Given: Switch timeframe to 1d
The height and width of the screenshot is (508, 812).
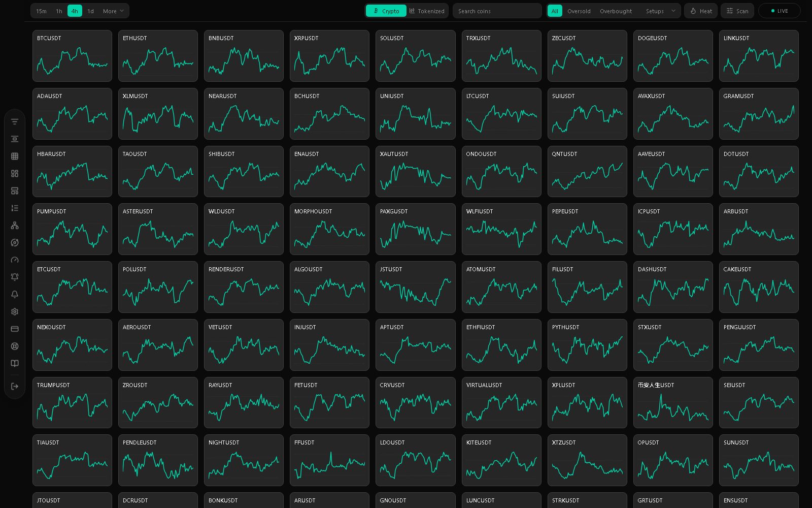Looking at the screenshot, I should (x=90, y=11).
